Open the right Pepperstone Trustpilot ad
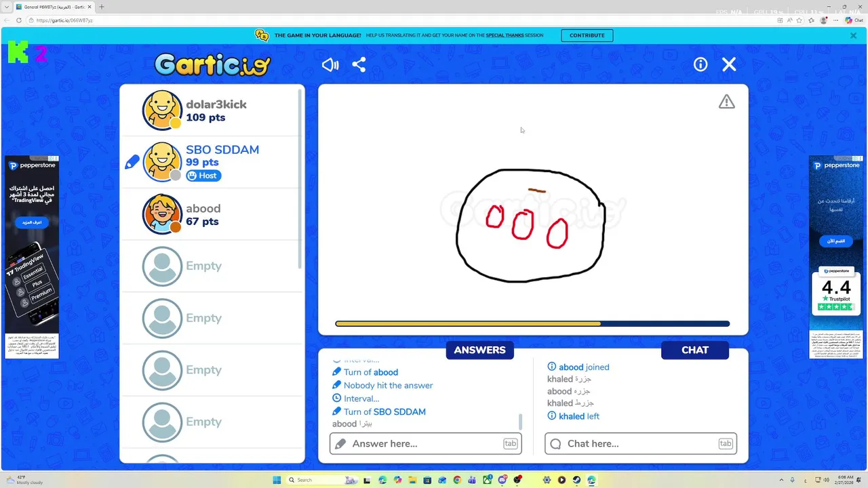This screenshot has height=488, width=868. point(836,258)
